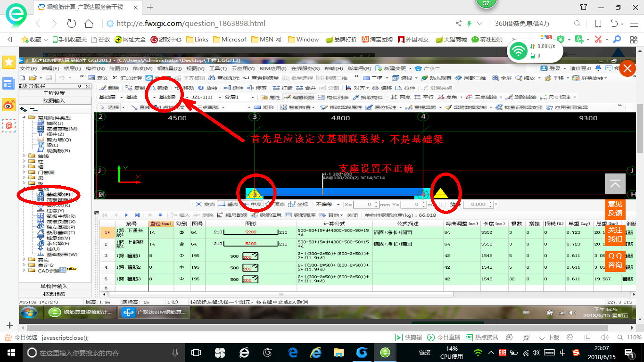Click the 局部三维 view icon
This screenshot has height=362, width=644.
pyautogui.click(x=471, y=78)
